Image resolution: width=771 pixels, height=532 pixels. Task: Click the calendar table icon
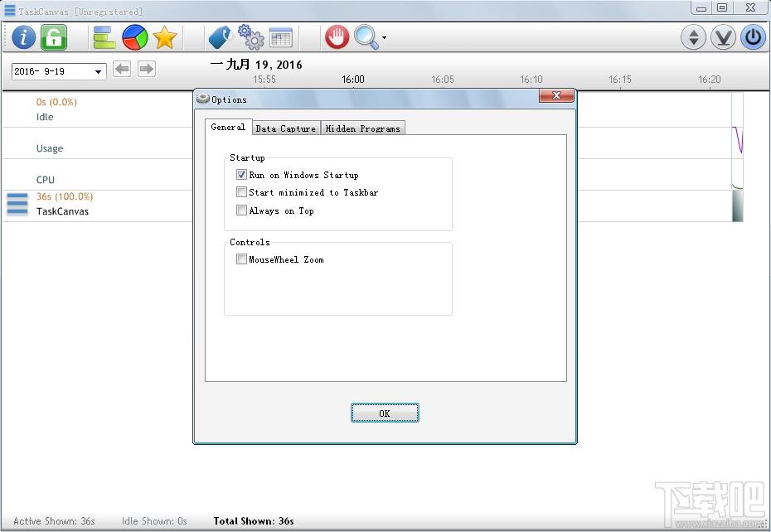click(x=281, y=37)
